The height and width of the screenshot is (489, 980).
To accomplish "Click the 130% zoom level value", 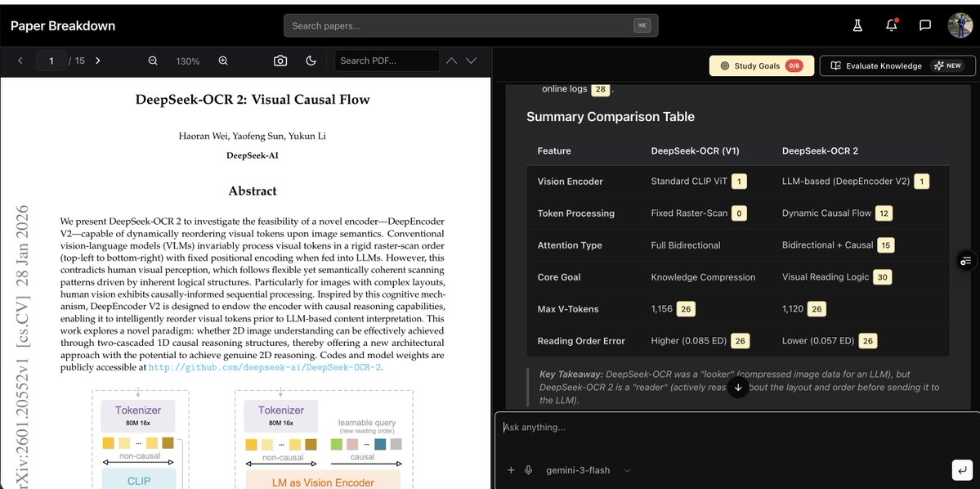I will [187, 61].
